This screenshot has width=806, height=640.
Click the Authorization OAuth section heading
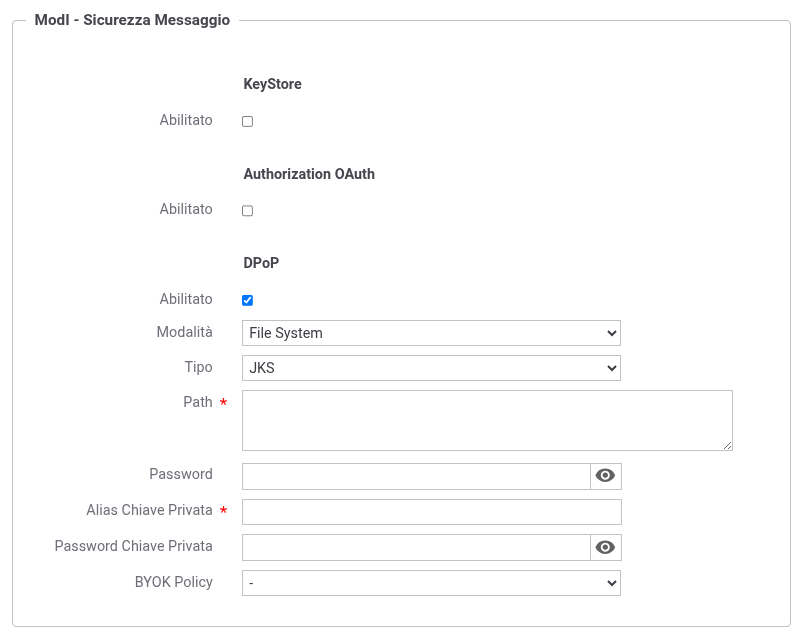309,174
